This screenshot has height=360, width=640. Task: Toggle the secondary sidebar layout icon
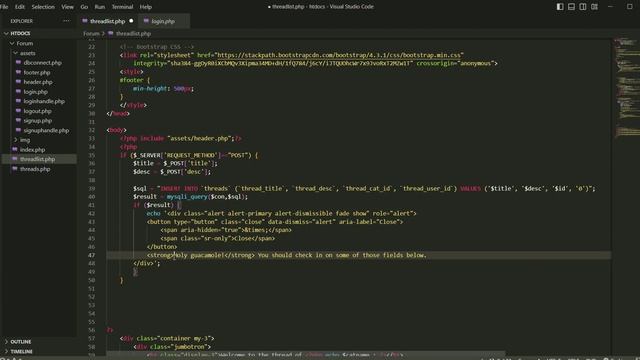click(583, 7)
